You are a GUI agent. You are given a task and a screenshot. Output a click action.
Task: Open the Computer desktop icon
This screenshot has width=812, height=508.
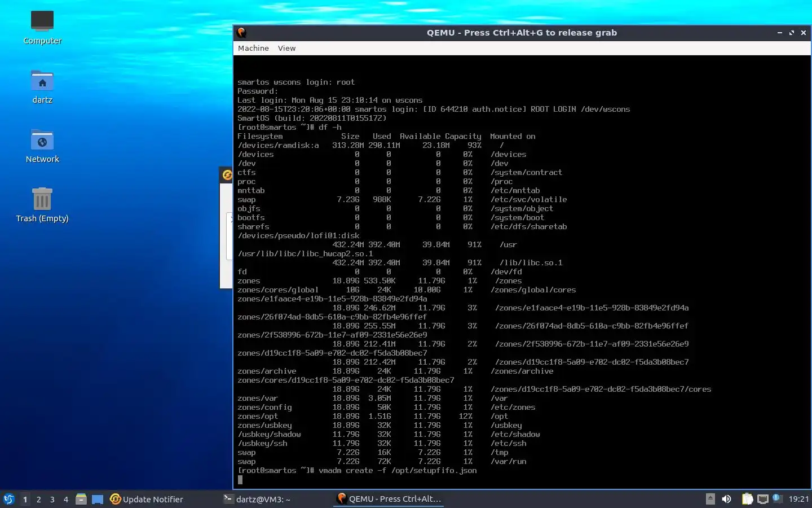(42, 27)
